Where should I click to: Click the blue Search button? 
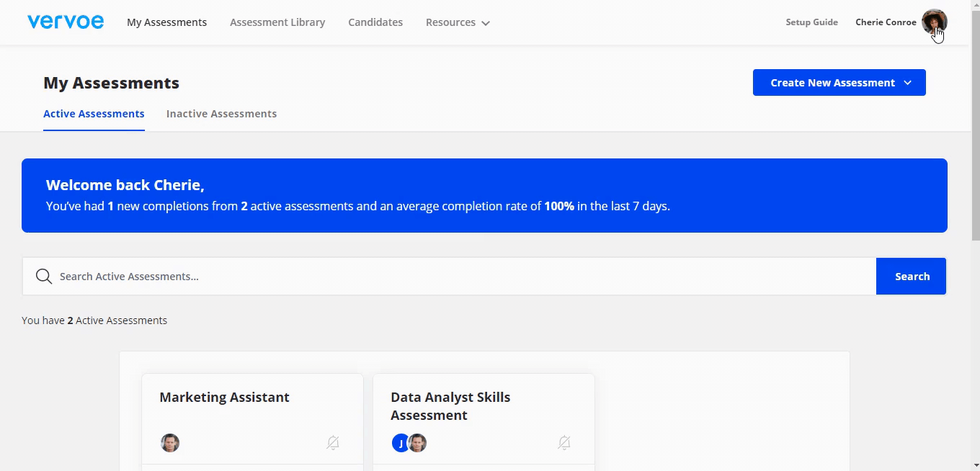pyautogui.click(x=912, y=277)
